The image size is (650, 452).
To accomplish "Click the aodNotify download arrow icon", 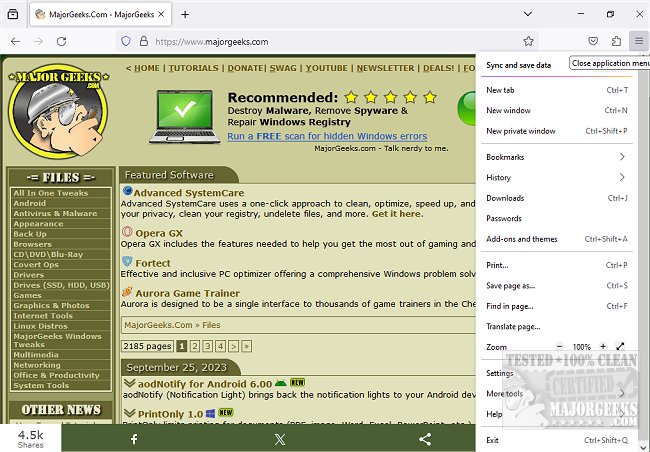I will 129,383.
